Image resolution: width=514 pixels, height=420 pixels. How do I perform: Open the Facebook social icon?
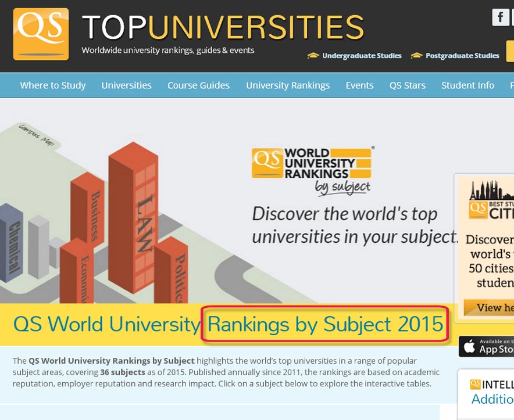tap(500, 17)
